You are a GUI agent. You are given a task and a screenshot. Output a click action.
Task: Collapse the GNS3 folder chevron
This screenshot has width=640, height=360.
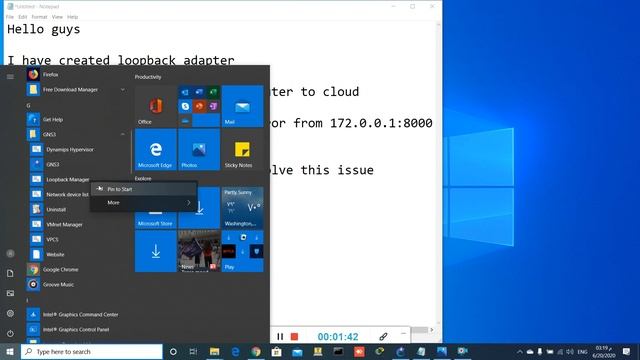(x=123, y=134)
